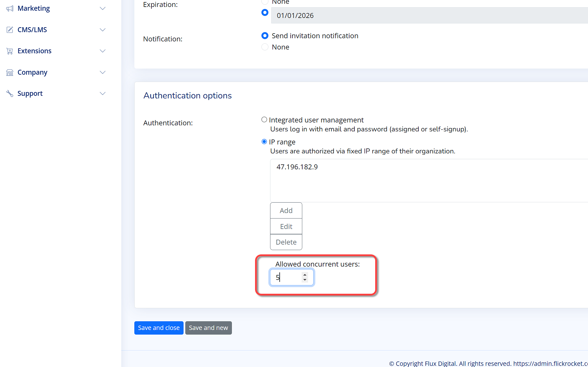Click the Company storefront icon
Viewport: 588px width, 367px height.
(x=10, y=72)
